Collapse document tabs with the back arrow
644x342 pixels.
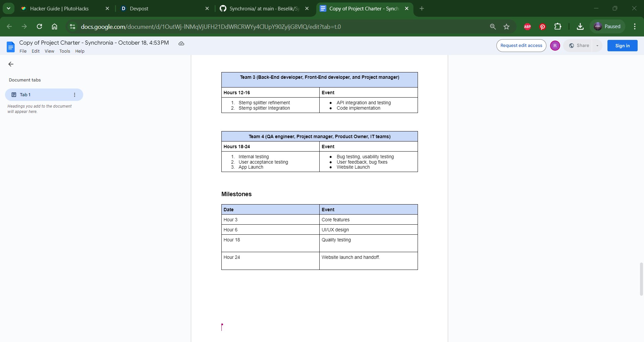11,64
